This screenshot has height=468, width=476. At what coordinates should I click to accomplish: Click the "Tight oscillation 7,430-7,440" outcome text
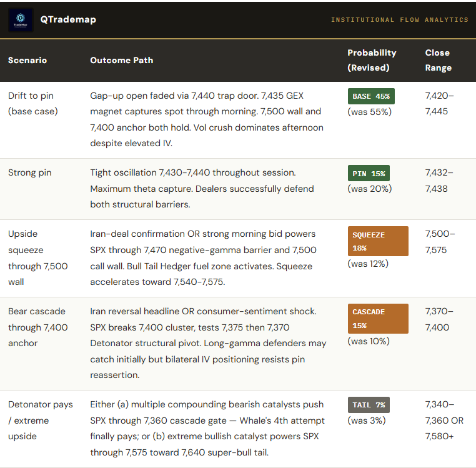point(202,189)
